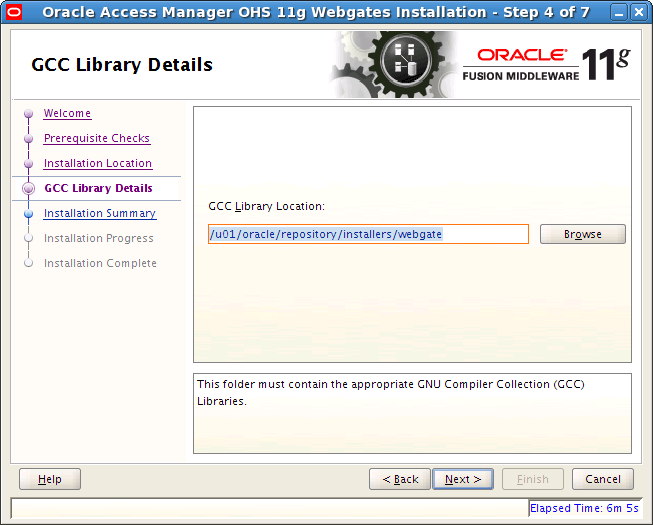Viewport: 653px width, 525px height.
Task: Click the Installation Progress bullet icon
Action: tap(28, 238)
